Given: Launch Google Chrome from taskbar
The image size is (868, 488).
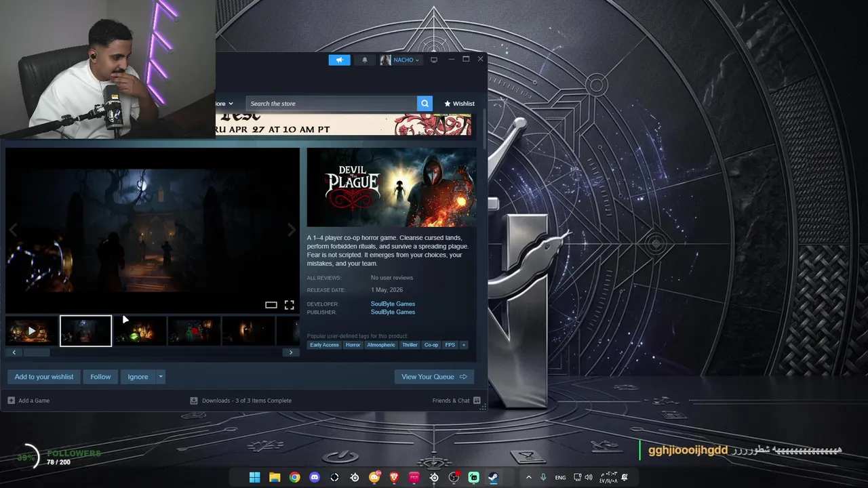Looking at the screenshot, I should coord(294,477).
